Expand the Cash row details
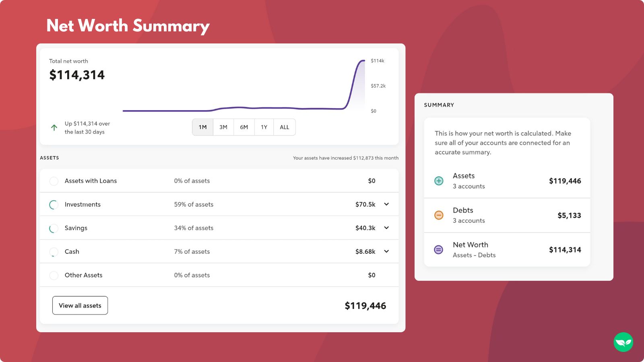 click(386, 251)
